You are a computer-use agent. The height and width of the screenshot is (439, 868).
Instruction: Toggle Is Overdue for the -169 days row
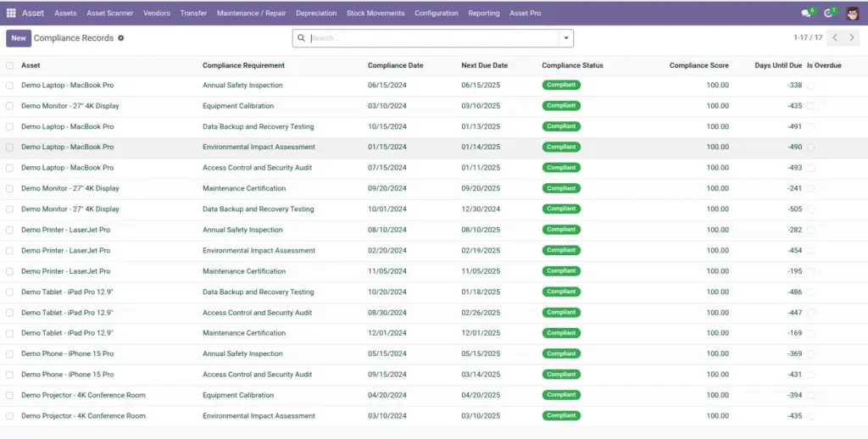pyautogui.click(x=810, y=333)
